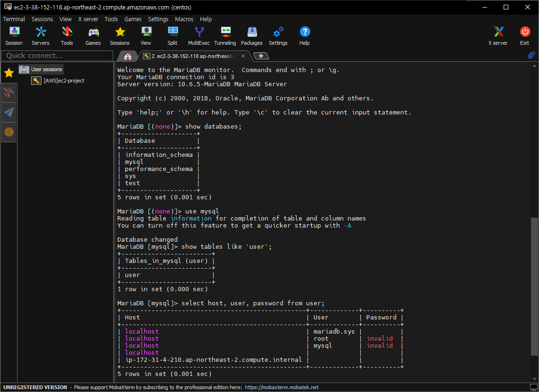Open the Sessions star toolbar icon
This screenshot has width=539, height=392.
[120, 36]
